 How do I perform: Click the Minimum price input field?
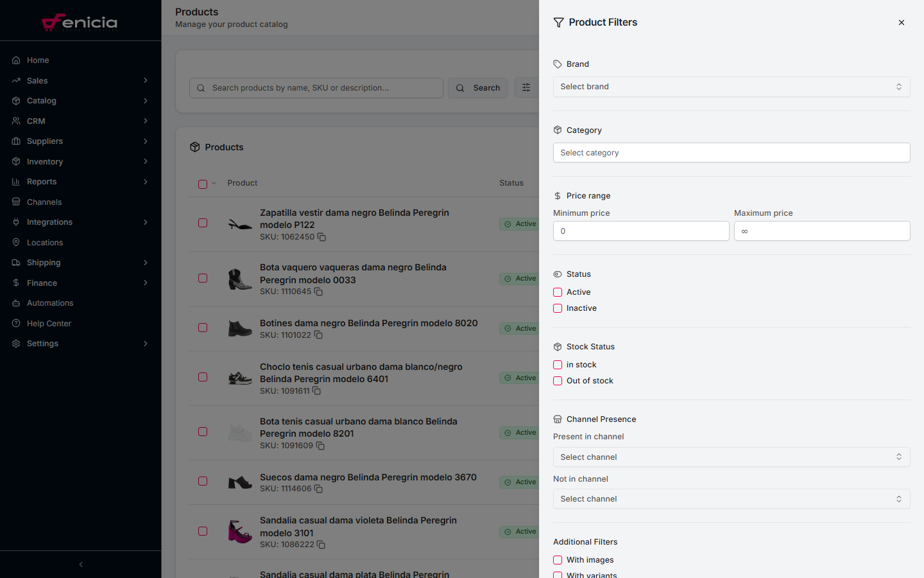pos(640,231)
